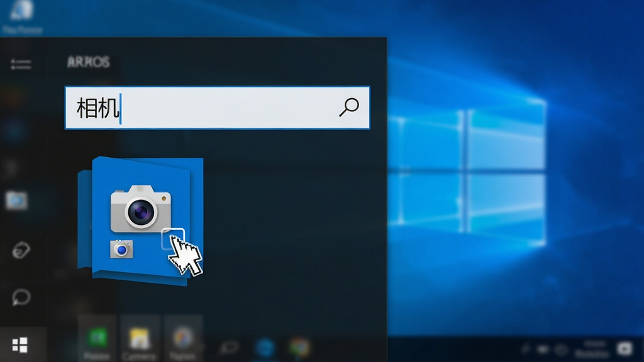Open the yellow folder tile labeled Camera
This screenshot has width=644, height=362.
coord(140,339)
